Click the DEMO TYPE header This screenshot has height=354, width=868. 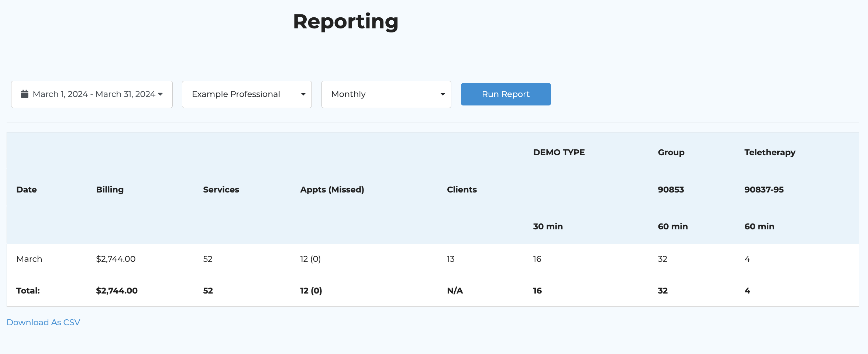[x=559, y=152]
